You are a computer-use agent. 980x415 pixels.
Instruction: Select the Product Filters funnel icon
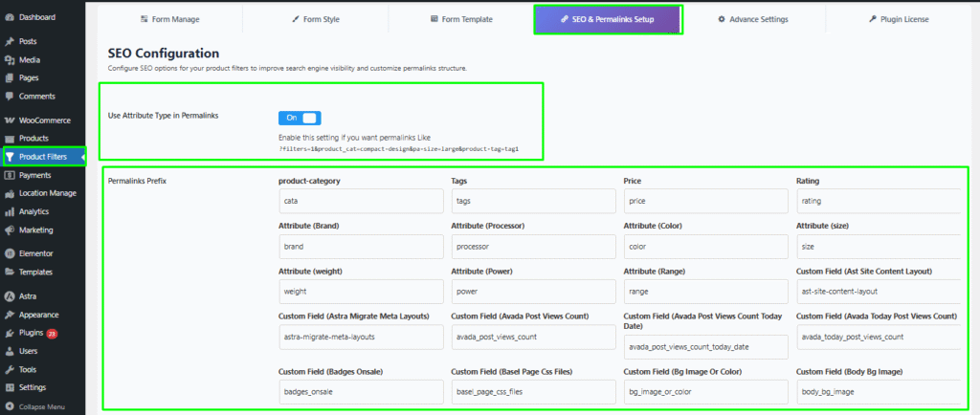pyautogui.click(x=10, y=157)
